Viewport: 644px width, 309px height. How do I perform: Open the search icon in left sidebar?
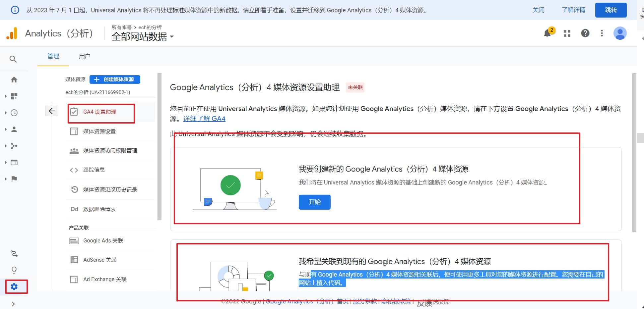coord(13,59)
